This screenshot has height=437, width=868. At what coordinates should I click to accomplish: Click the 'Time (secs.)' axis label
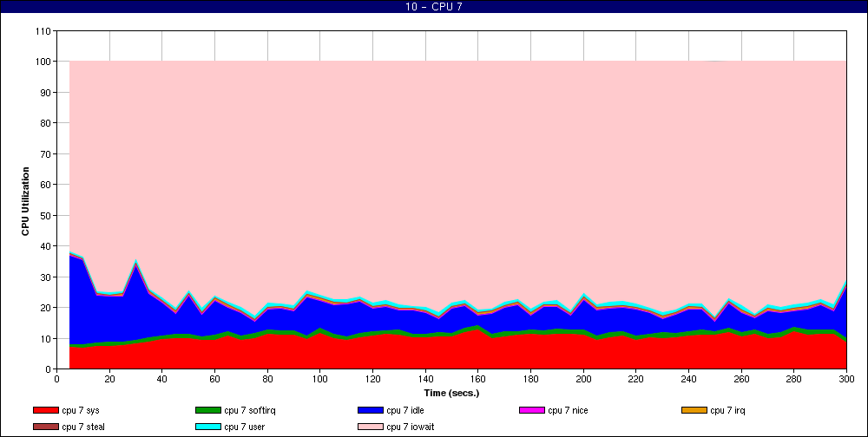tap(451, 394)
